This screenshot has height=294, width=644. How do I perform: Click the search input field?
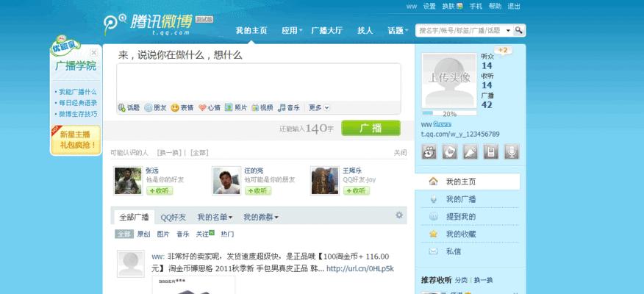coord(459,30)
